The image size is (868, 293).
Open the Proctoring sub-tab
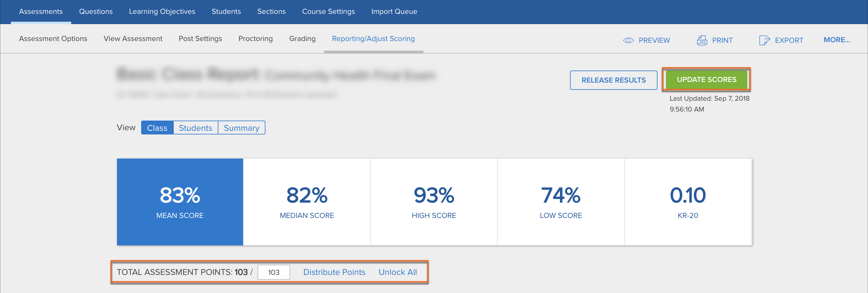tap(255, 39)
